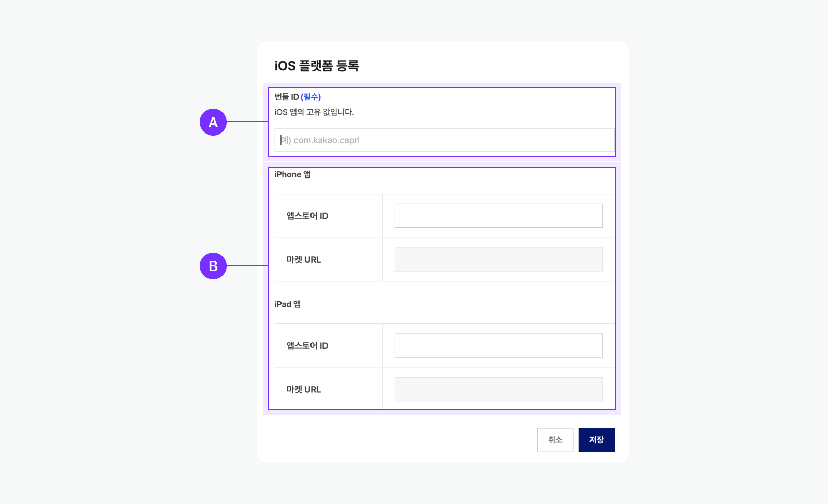
Task: Focus the 번들 ID input field
Action: (x=445, y=140)
